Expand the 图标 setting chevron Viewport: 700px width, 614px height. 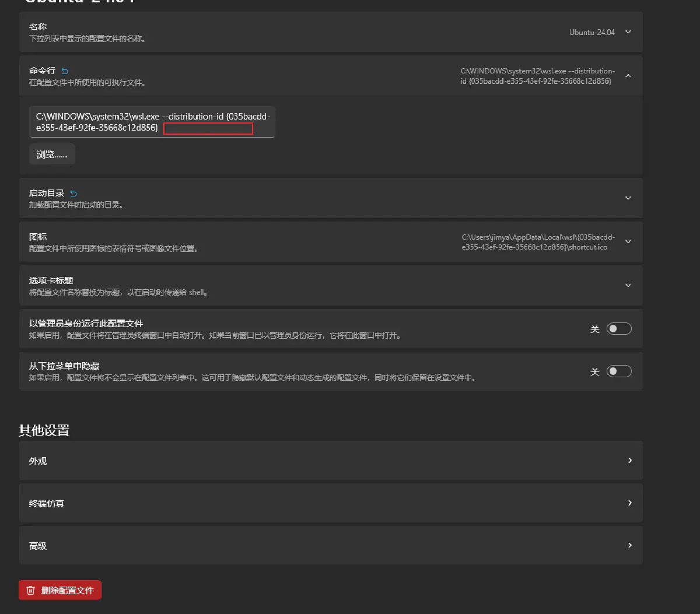click(628, 241)
